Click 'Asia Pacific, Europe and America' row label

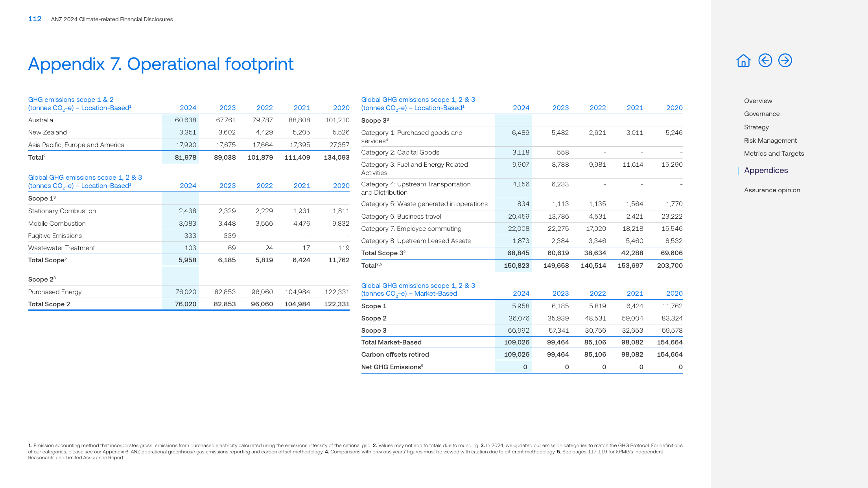pyautogui.click(x=76, y=145)
